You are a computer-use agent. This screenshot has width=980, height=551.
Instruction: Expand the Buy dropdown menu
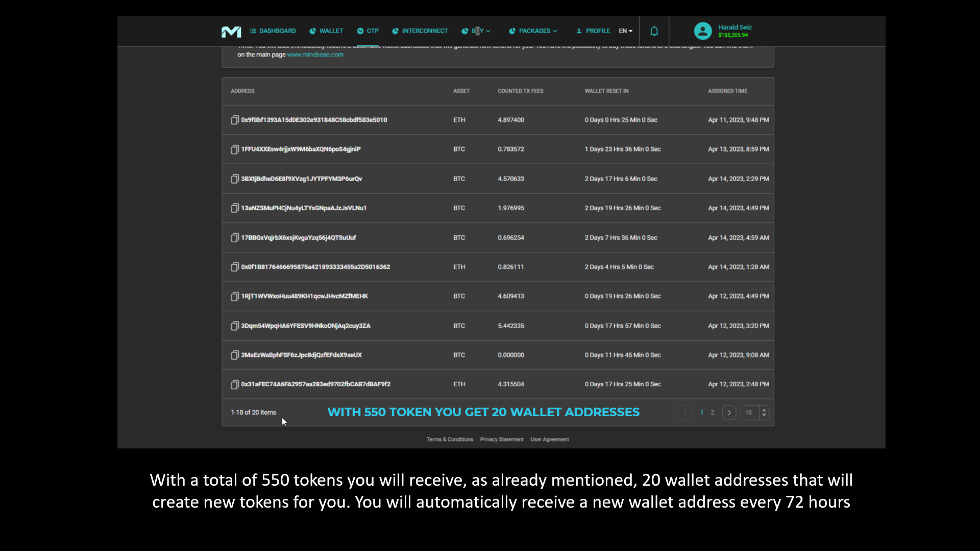point(477,31)
